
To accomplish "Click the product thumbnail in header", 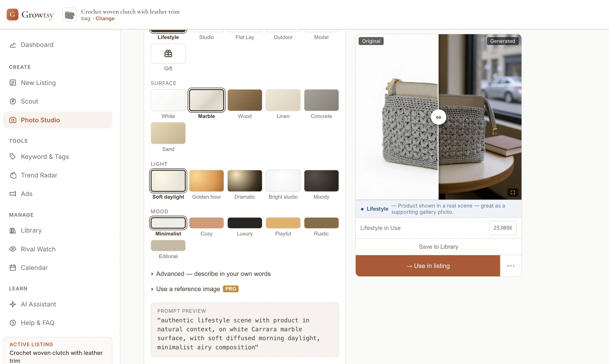I will pyautogui.click(x=70, y=14).
